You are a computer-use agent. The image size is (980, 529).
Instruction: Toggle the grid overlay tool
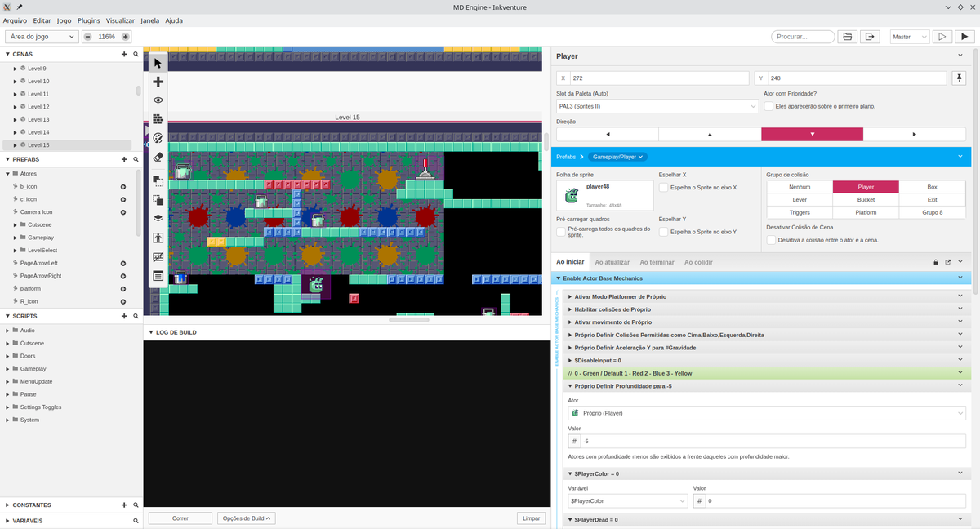tap(158, 257)
